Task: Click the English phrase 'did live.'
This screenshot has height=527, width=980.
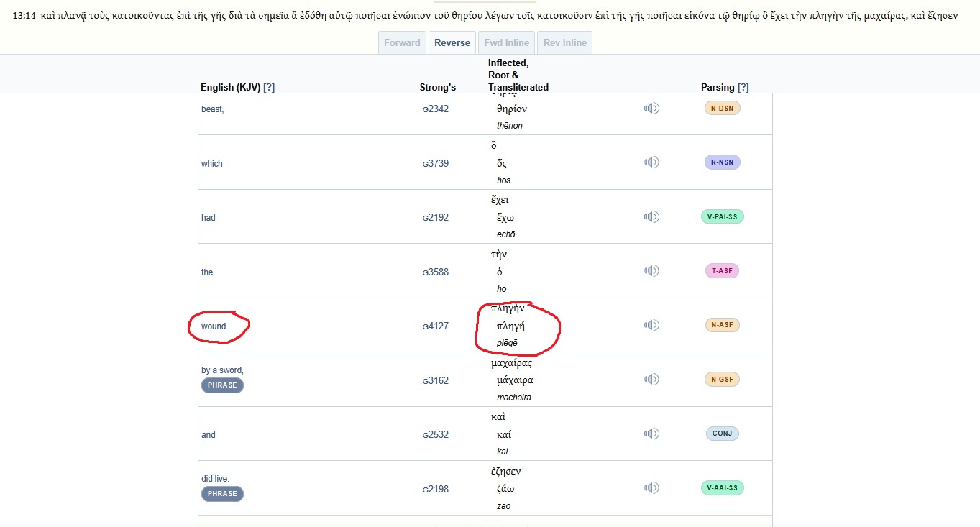Action: [x=216, y=479]
